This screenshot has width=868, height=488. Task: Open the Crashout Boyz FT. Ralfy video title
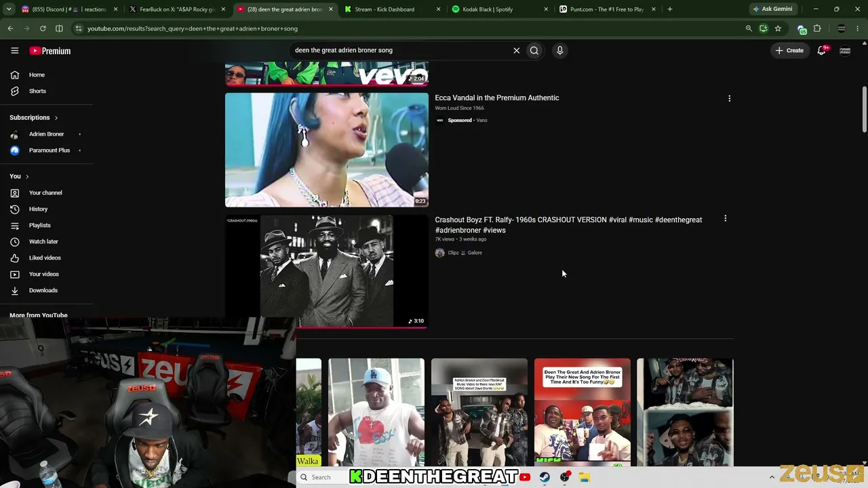point(568,225)
